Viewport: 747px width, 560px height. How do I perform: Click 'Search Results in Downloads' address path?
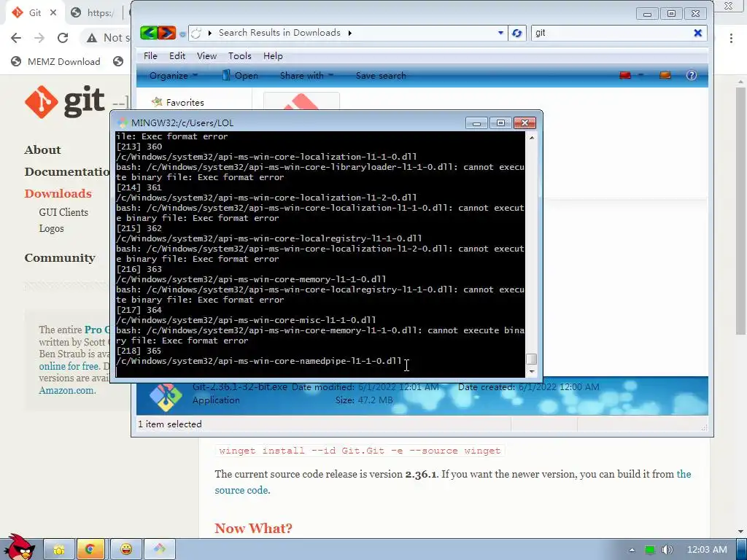point(279,33)
